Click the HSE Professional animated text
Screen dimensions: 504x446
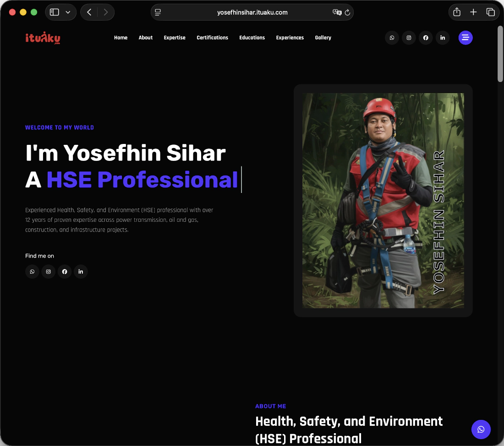142,179
